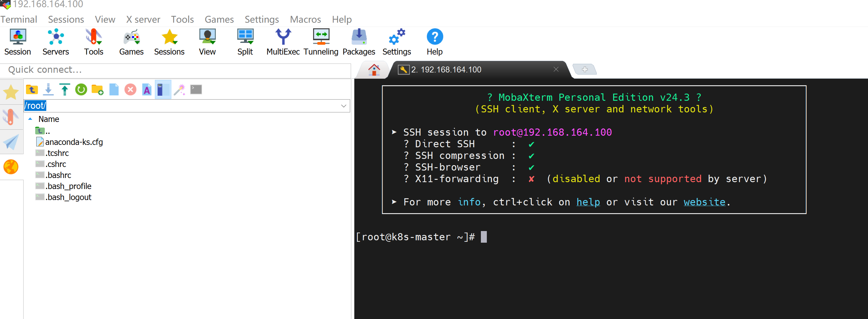This screenshot has height=319, width=868.
Task: Select the parent directory '..' entry
Action: tap(43, 131)
